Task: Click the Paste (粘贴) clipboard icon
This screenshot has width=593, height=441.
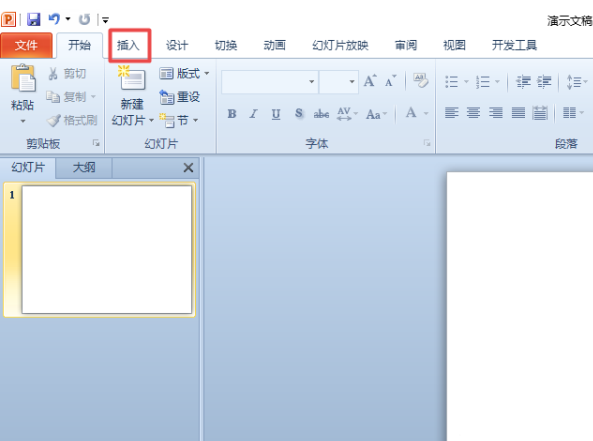Action: click(23, 78)
